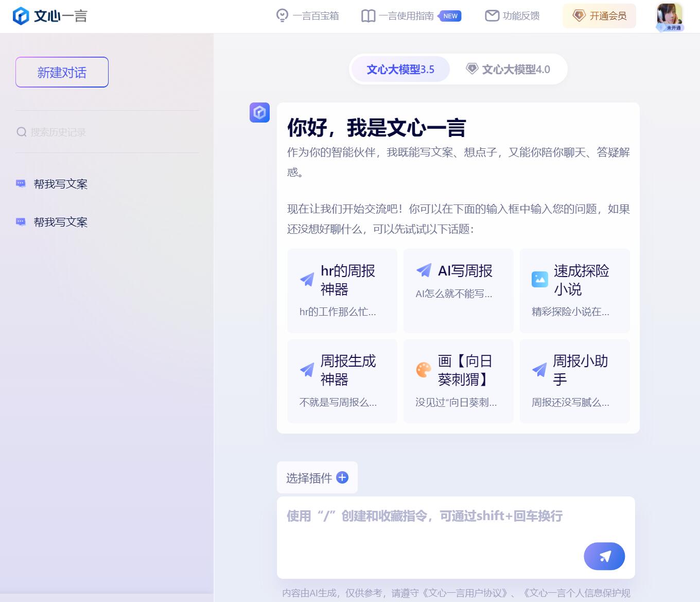Open 《文心一言用户协议》 link
The height and width of the screenshot is (602, 700).
[466, 593]
